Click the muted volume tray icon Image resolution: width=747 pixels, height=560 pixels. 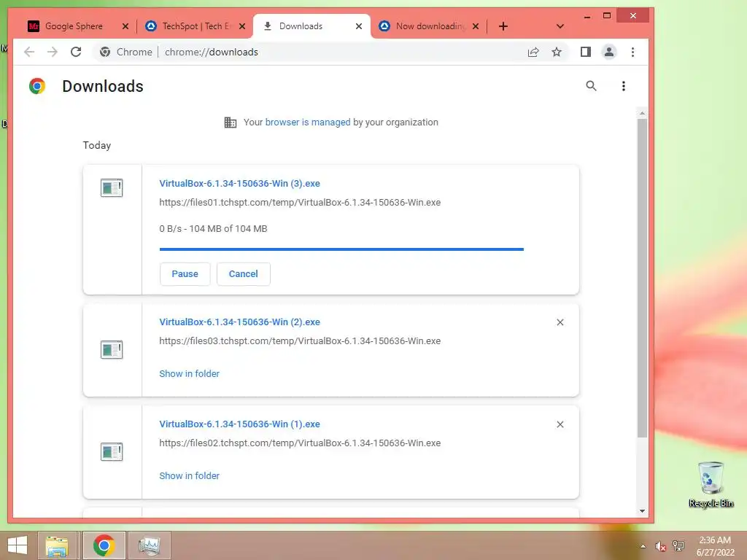[660, 546]
